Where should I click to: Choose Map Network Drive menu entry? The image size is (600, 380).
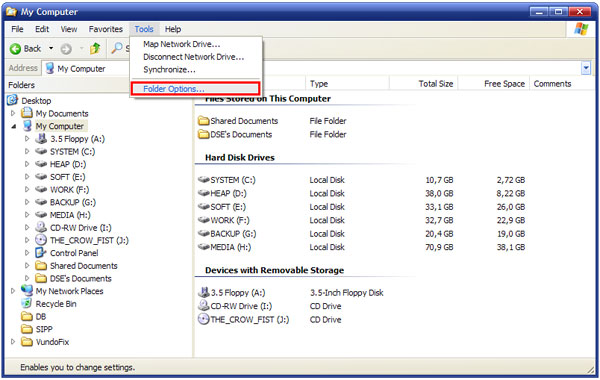pos(196,44)
